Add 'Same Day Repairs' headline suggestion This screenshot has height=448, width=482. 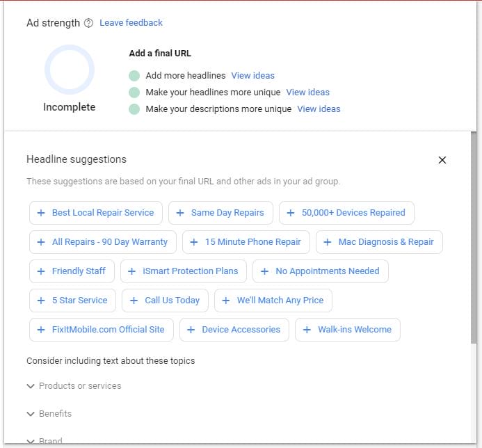point(220,213)
